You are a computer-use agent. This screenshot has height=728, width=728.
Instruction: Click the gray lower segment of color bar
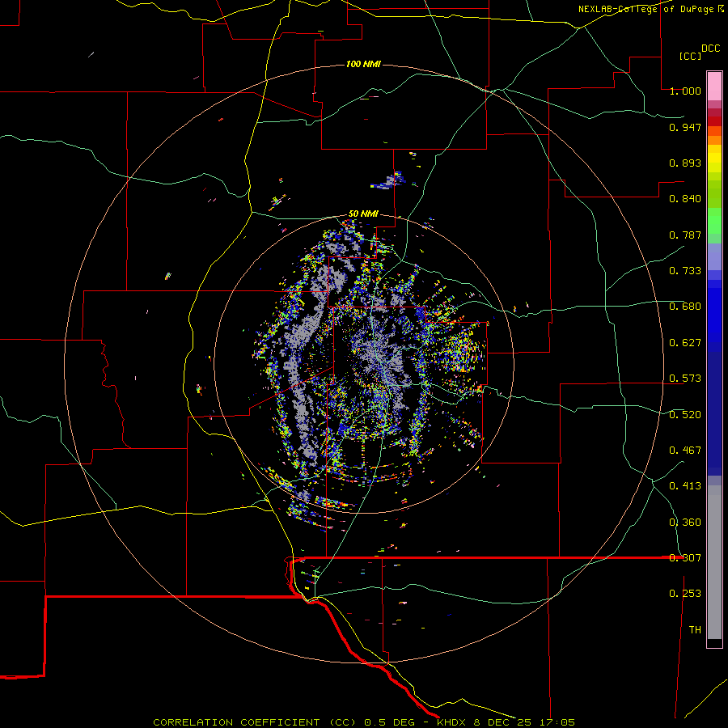[x=714, y=562]
